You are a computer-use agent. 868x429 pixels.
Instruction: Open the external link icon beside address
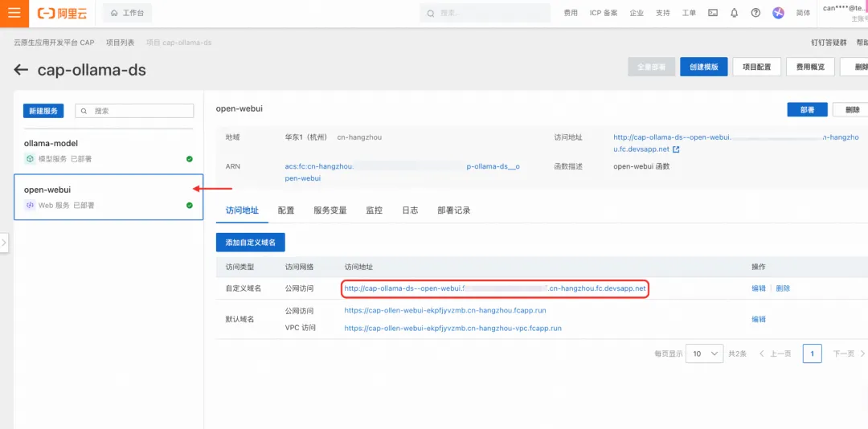pos(676,149)
